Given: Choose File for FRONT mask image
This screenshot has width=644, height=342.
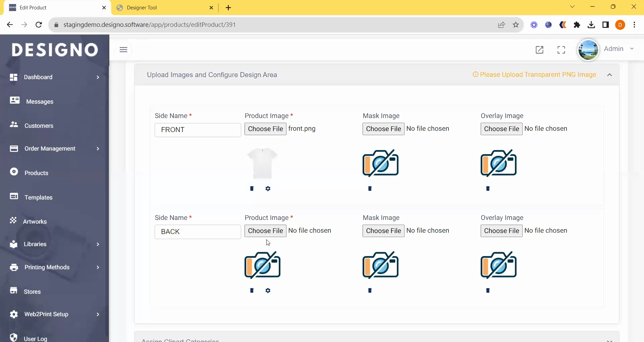Looking at the screenshot, I should coord(383,129).
